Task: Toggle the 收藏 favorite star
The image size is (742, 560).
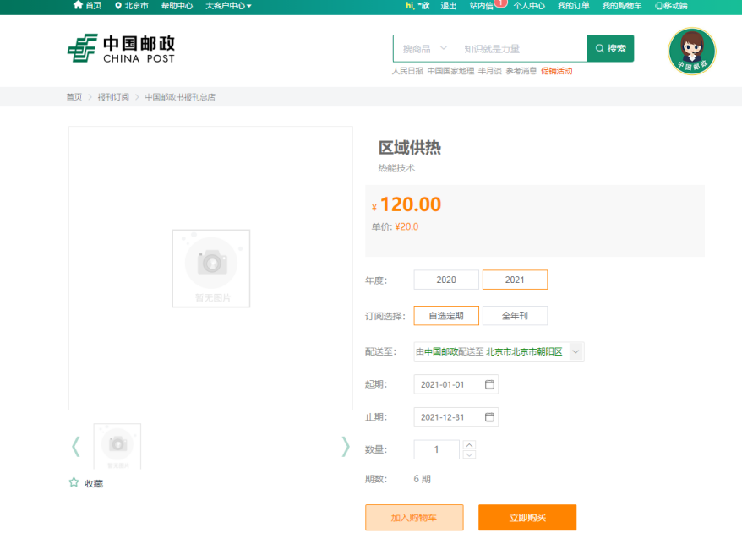Action: [74, 482]
